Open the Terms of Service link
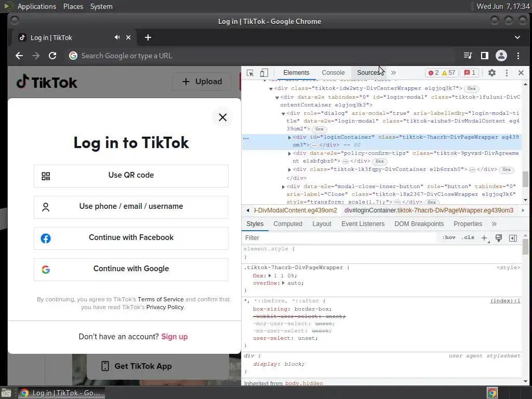The width and height of the screenshot is (532, 399). tap(161, 299)
